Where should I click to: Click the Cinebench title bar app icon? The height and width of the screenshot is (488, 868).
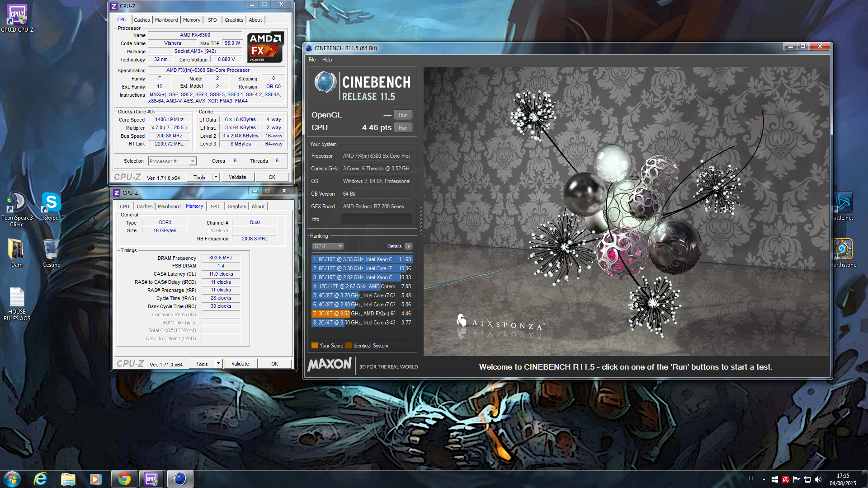click(309, 48)
